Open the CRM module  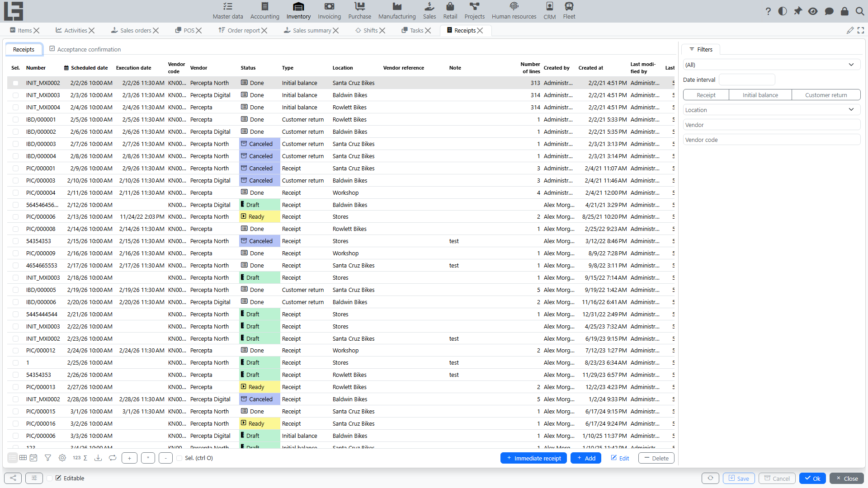tap(550, 11)
